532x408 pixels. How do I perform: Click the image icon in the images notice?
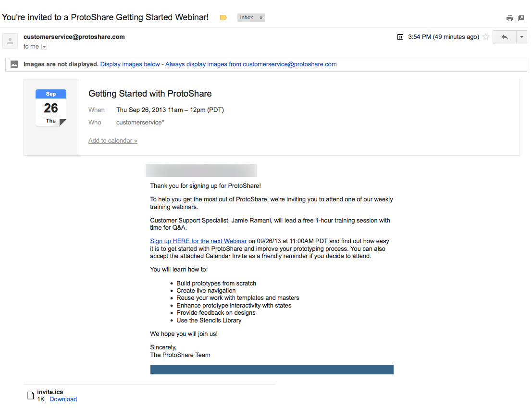[x=14, y=64]
